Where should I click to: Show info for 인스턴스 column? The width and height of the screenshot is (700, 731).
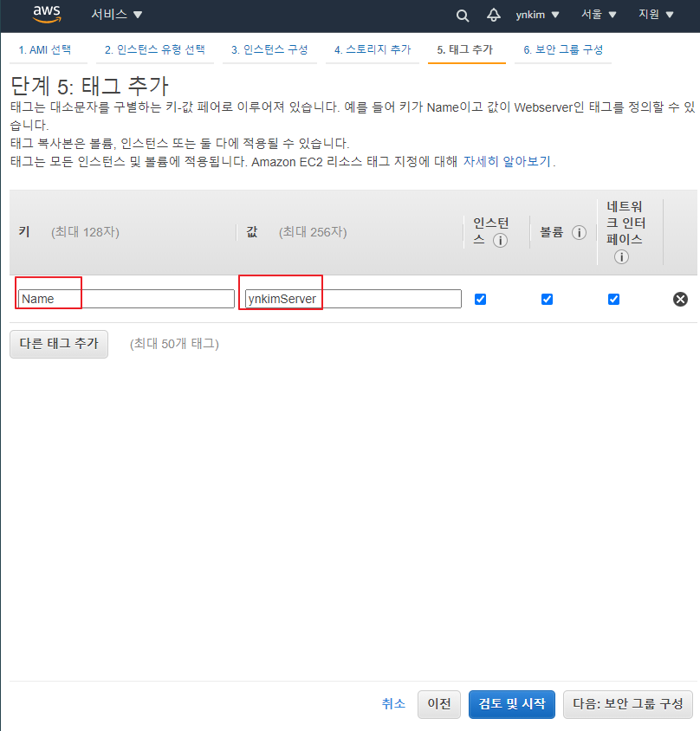500,241
